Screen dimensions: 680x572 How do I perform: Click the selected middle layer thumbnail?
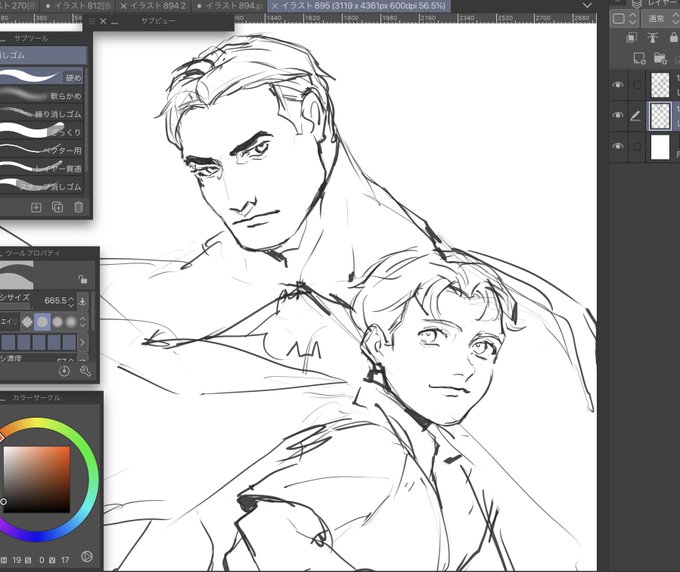click(660, 116)
